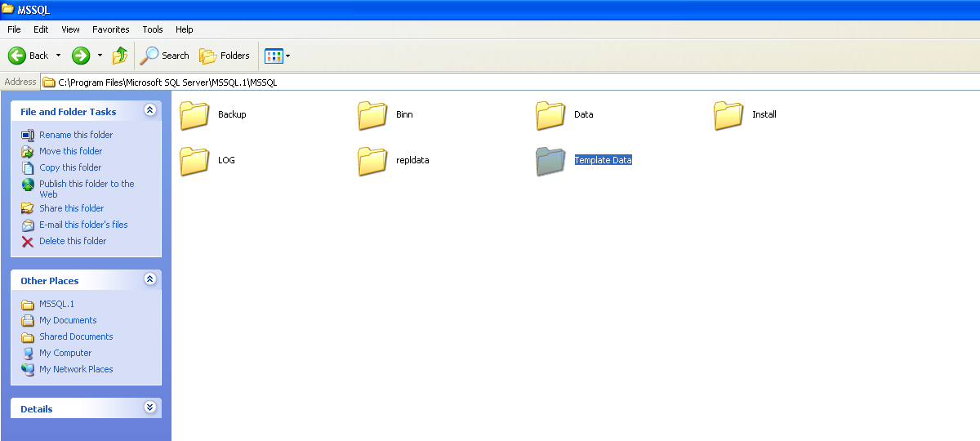Viewport: 980px width, 441px height.
Task: Open the Back history dropdown arrow
Action: pos(58,56)
